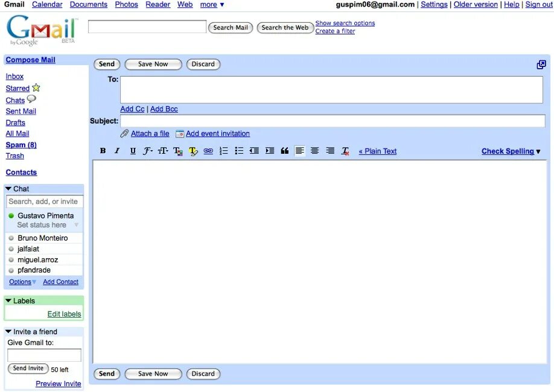This screenshot has height=392, width=554.
Task: Align text left
Action: [299, 151]
